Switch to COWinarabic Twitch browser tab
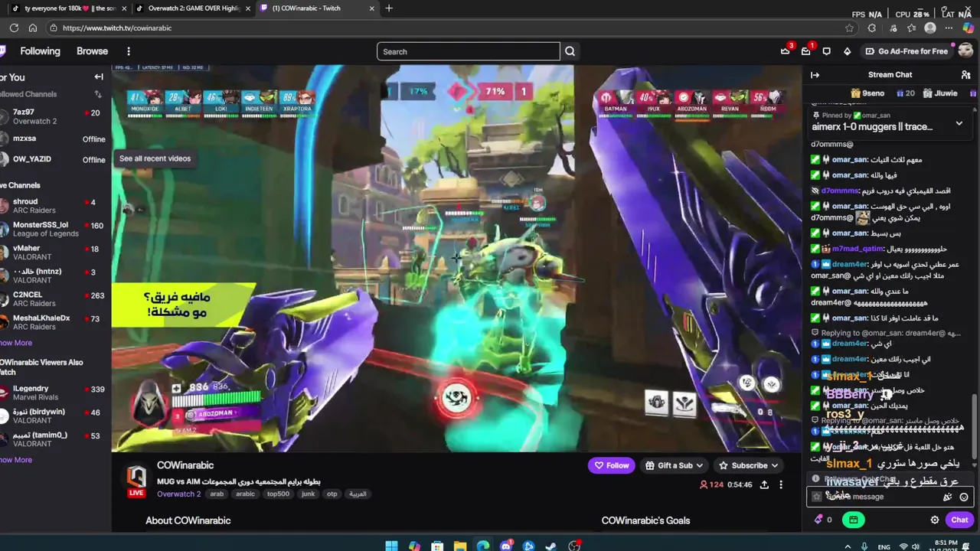 (317, 8)
